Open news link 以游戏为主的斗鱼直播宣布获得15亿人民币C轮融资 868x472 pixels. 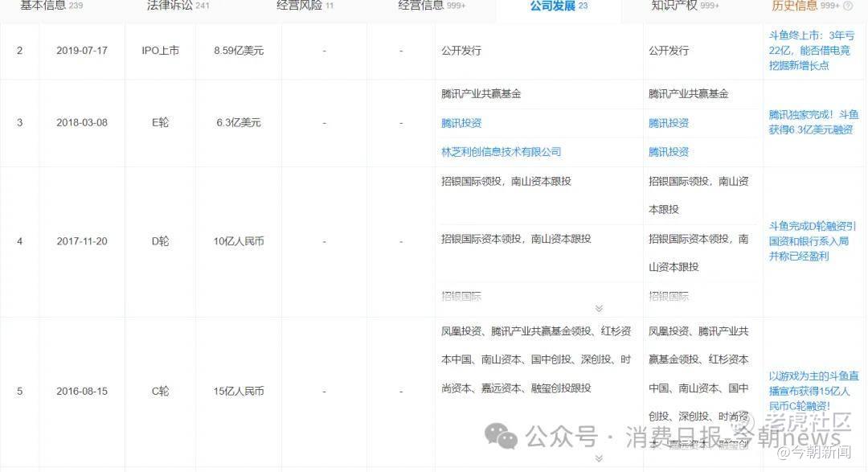(813, 391)
